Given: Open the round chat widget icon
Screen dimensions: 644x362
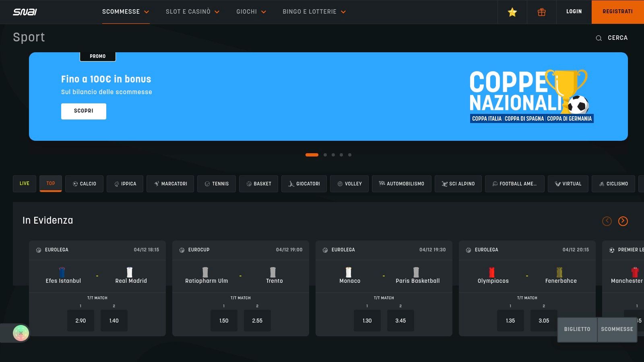Looking at the screenshot, I should click(x=21, y=333).
